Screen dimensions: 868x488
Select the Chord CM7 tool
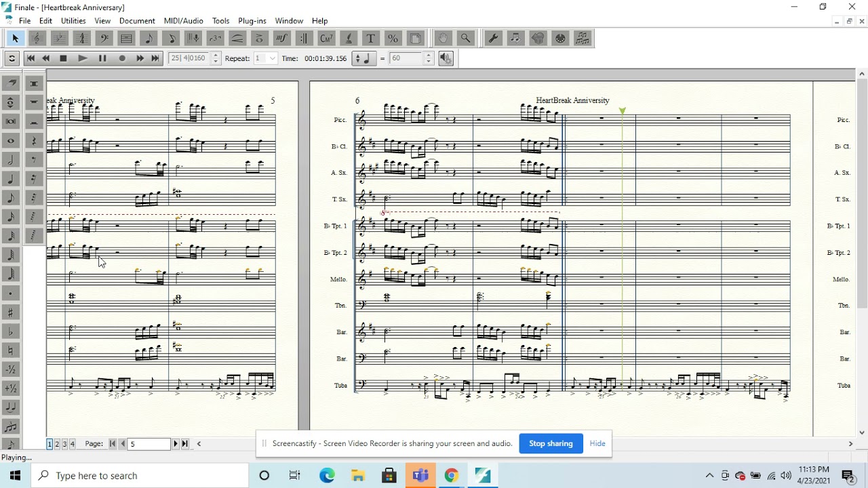click(x=326, y=39)
